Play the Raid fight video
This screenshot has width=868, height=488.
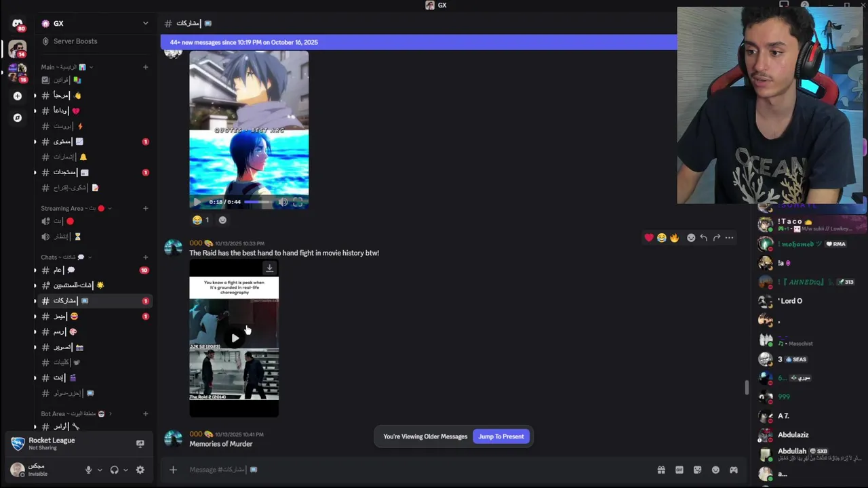click(235, 338)
